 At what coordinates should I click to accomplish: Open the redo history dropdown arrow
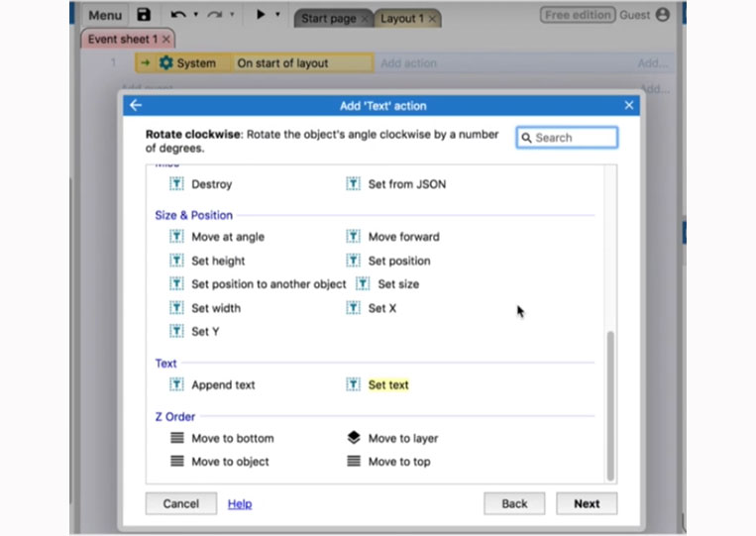pos(232,15)
